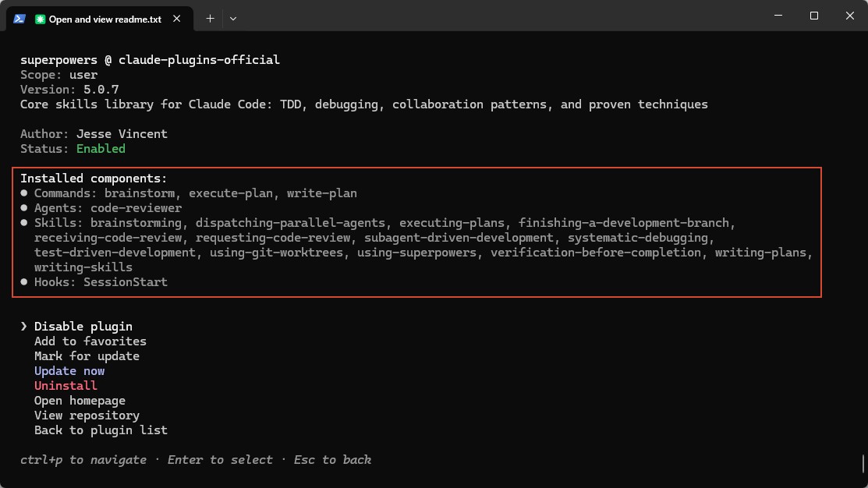Expand the new tab profile dropdown

(x=233, y=19)
